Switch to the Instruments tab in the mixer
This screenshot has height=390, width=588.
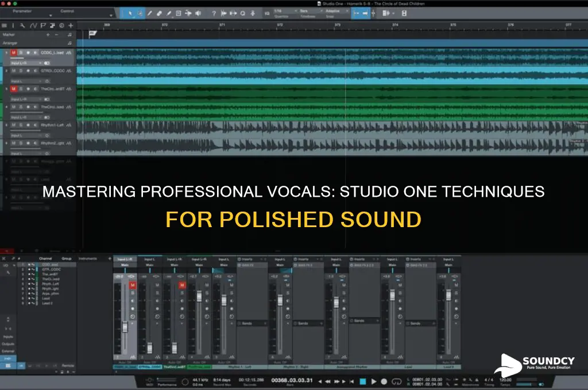pos(88,259)
